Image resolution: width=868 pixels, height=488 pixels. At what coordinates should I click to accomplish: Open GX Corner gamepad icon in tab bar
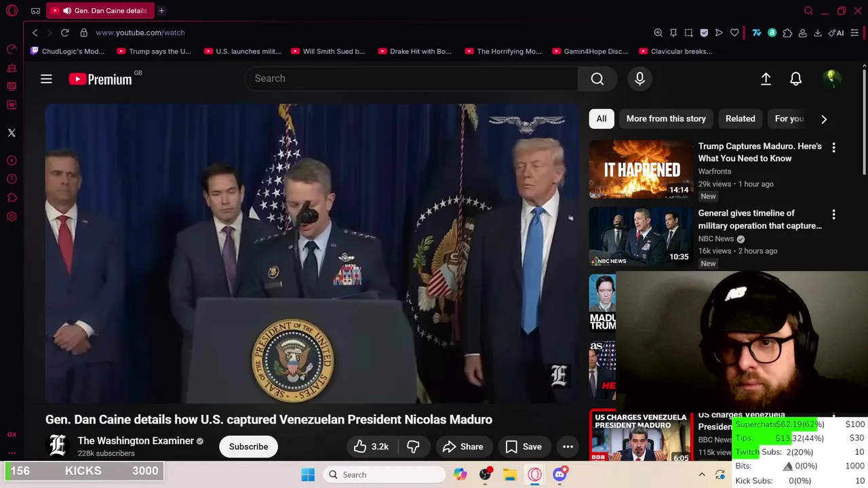35,11
